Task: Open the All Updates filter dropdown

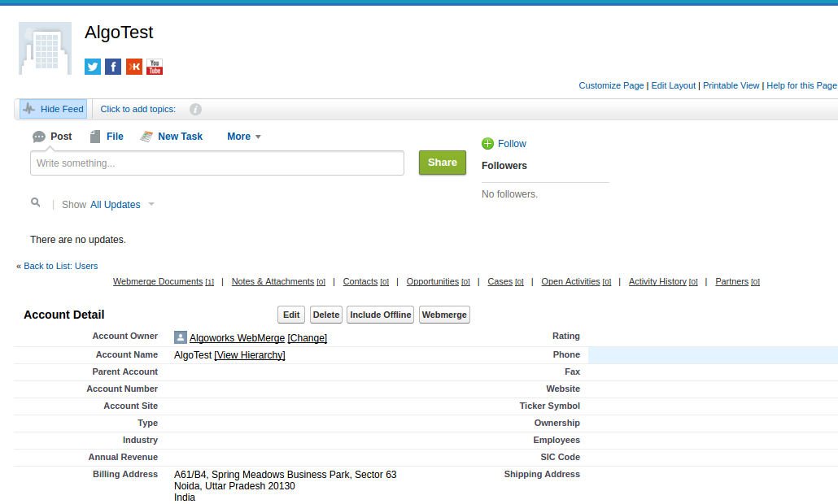Action: (x=122, y=205)
